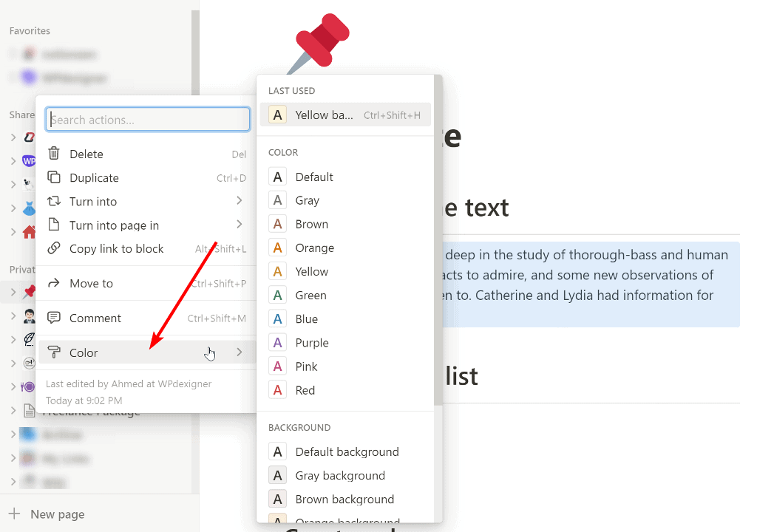The image size is (757, 532).
Task: Click the trash icon beside Delete
Action: click(54, 153)
